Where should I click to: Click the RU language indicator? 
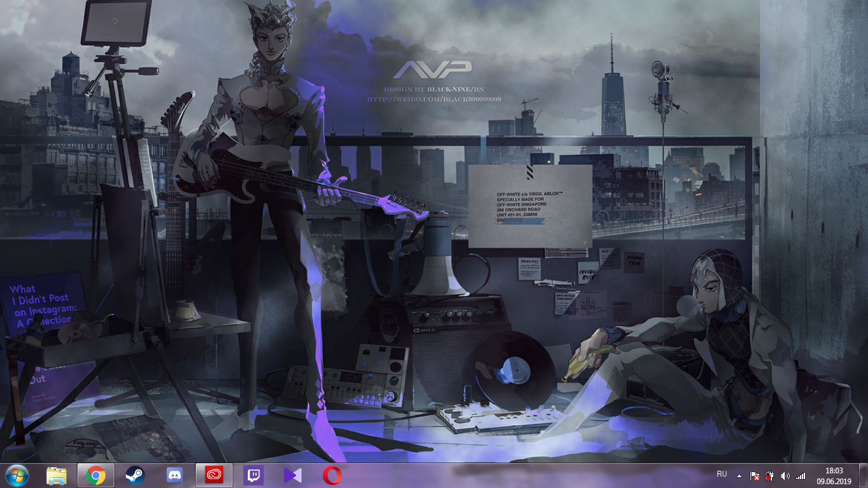[x=722, y=475]
